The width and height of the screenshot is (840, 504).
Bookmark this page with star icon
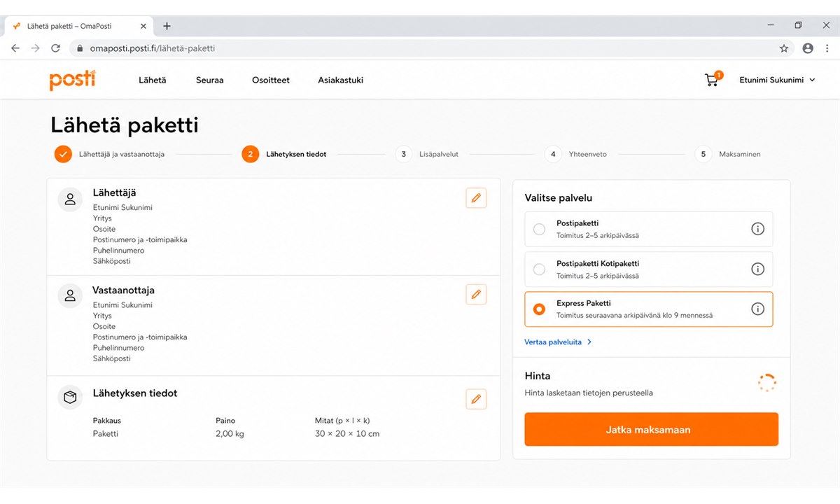pos(784,48)
